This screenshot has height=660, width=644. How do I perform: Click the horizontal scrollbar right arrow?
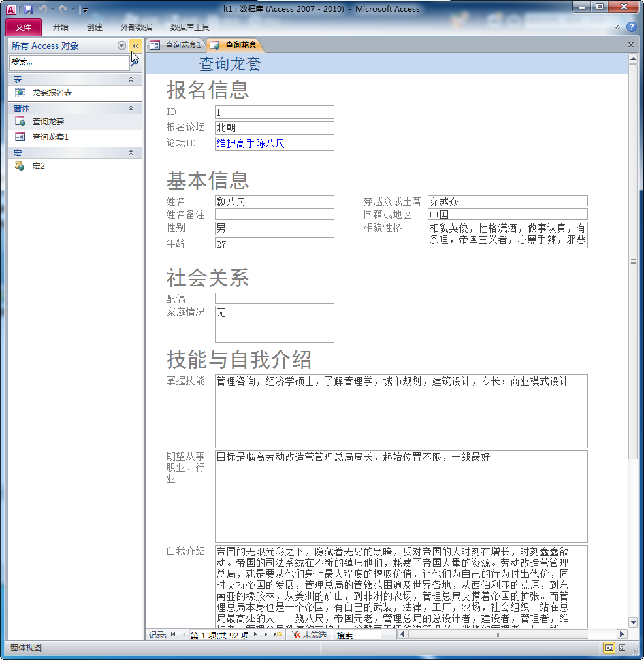[x=622, y=635]
